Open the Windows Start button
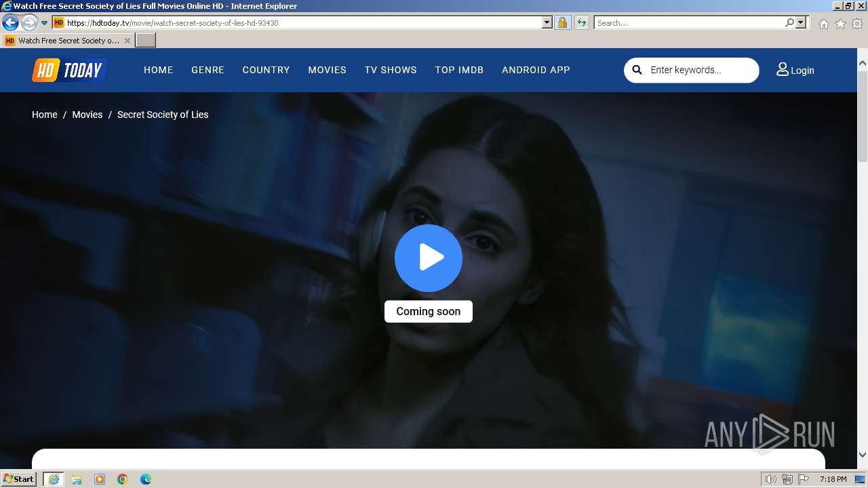The image size is (868, 488). click(19, 479)
